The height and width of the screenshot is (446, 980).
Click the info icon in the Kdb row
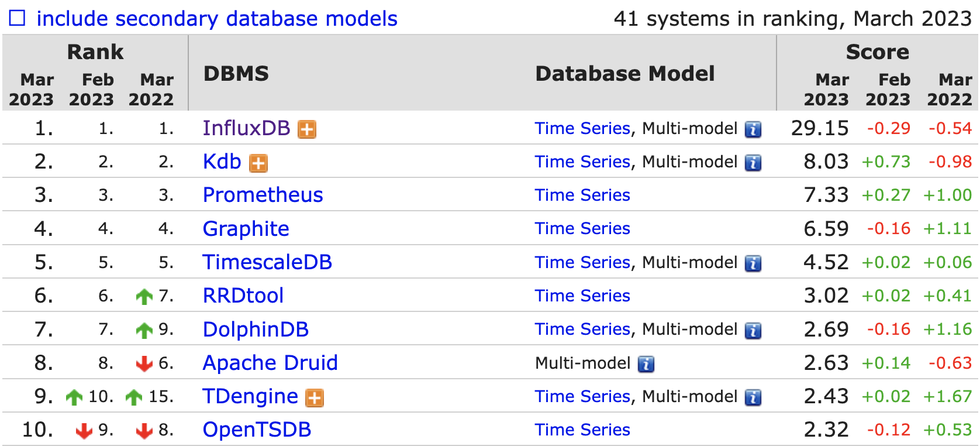(x=753, y=163)
